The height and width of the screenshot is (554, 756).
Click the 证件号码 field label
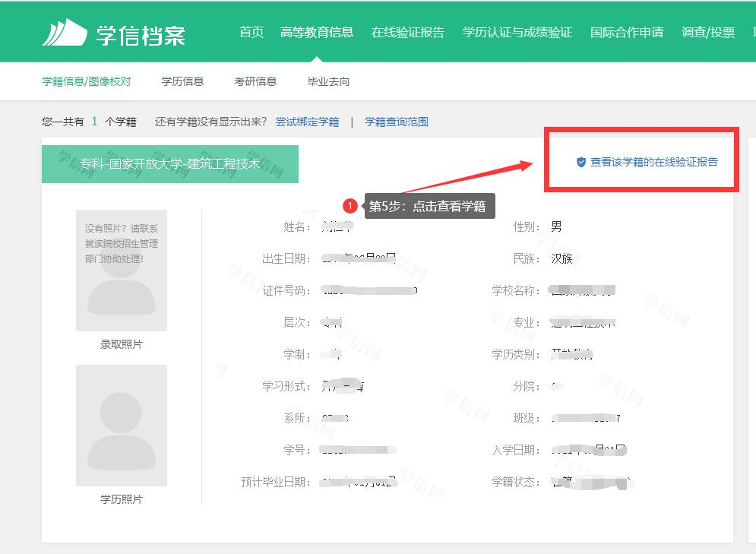pos(286,291)
